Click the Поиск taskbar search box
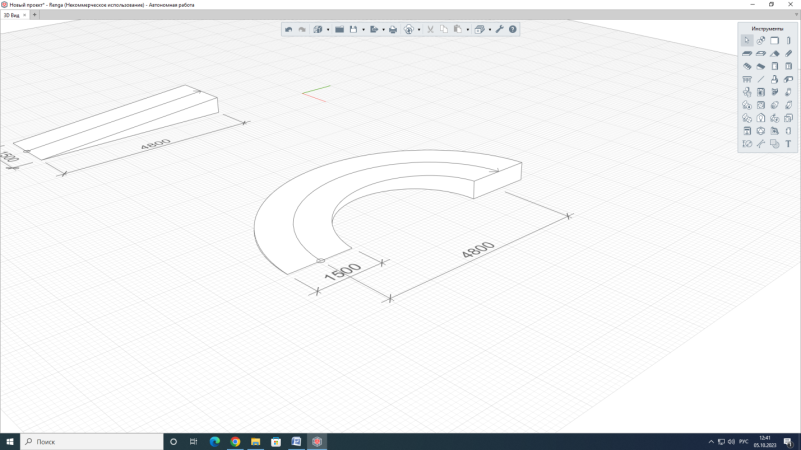801x450 pixels. [x=92, y=441]
